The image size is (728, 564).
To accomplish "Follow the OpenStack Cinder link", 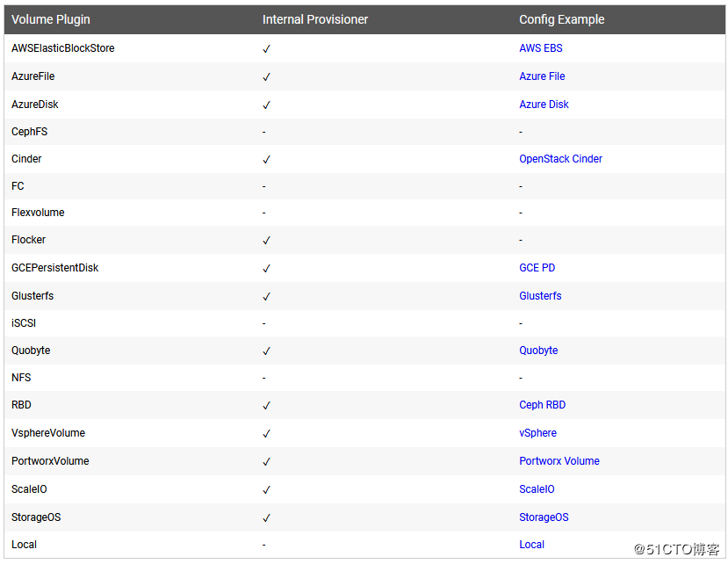I will [x=560, y=159].
